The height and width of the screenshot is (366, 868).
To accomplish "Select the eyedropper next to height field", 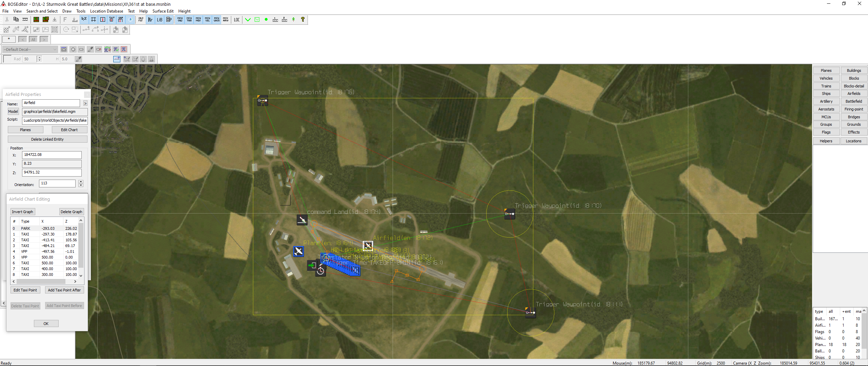I will (78, 59).
